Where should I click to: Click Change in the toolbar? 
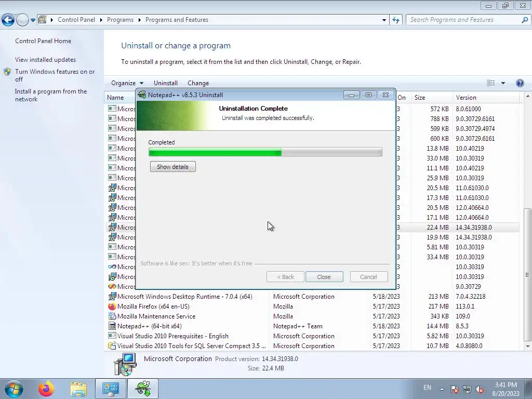coord(198,83)
